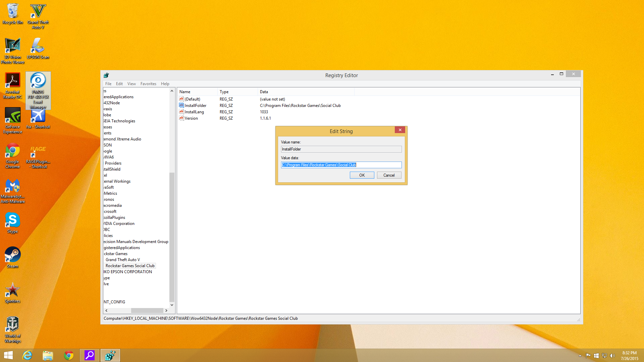Click Internet Explorer in the taskbar
The image size is (644, 362).
27,355
